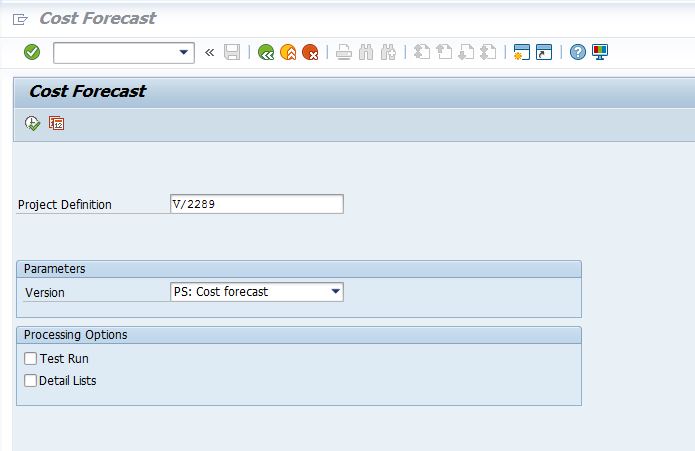Click the green Enter checkmark icon

click(x=32, y=52)
